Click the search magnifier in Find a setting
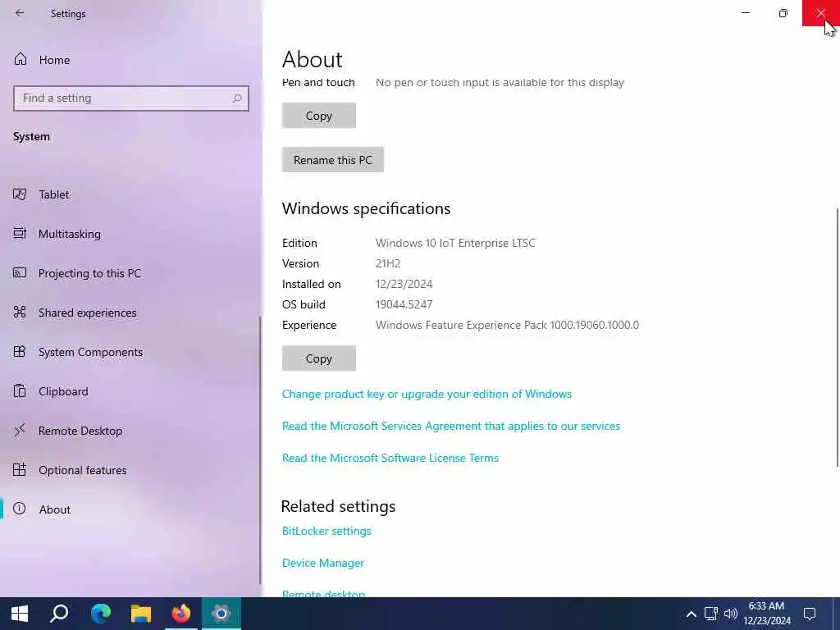This screenshot has height=630, width=840. (237, 98)
